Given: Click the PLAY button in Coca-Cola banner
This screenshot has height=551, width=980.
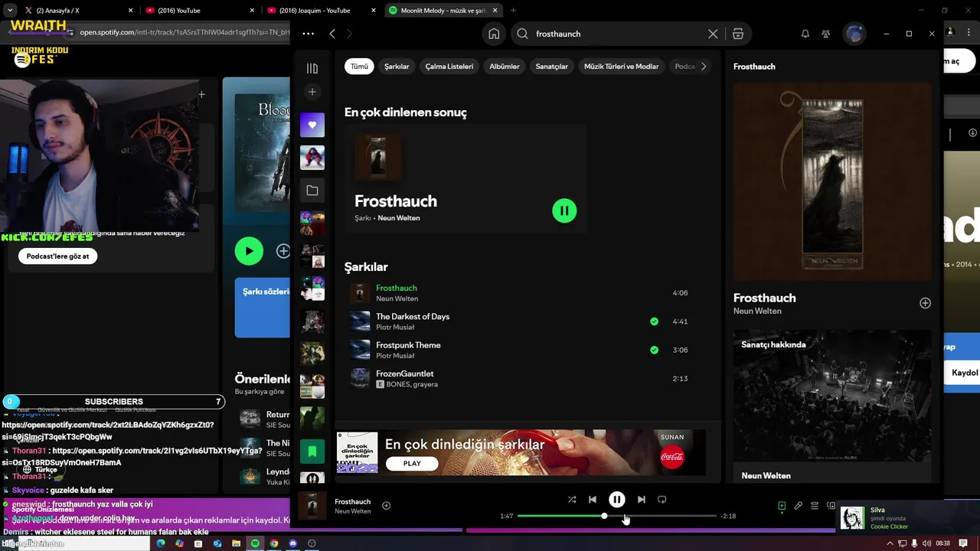Looking at the screenshot, I should [412, 463].
